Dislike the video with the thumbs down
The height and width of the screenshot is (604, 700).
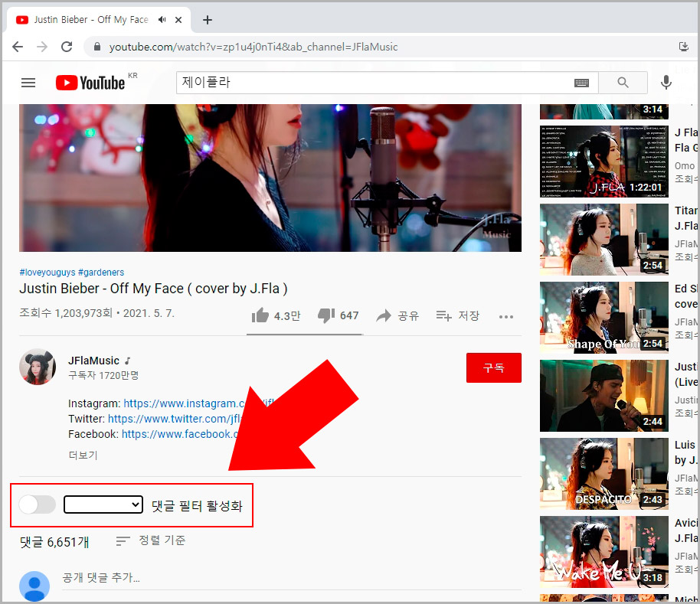click(x=326, y=315)
